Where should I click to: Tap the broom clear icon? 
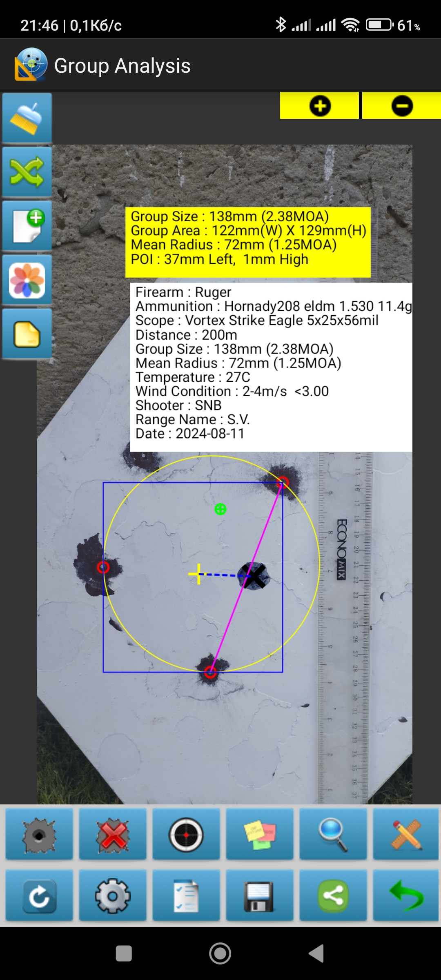pyautogui.click(x=27, y=118)
